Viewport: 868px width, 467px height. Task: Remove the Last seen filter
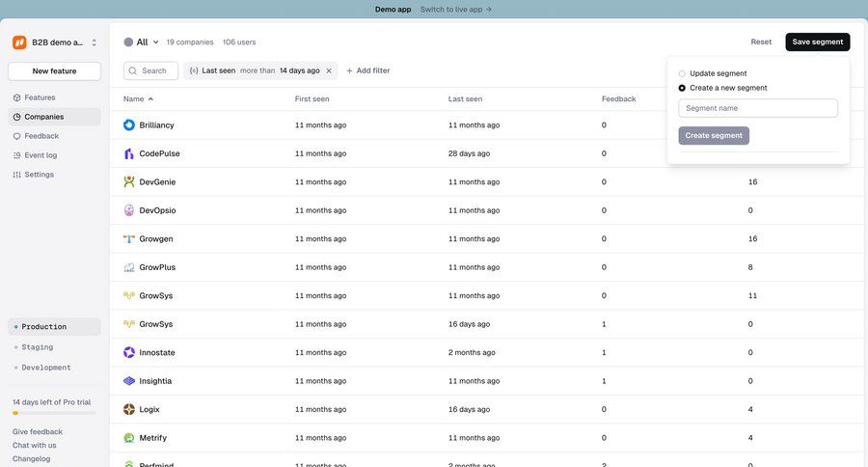tap(329, 70)
